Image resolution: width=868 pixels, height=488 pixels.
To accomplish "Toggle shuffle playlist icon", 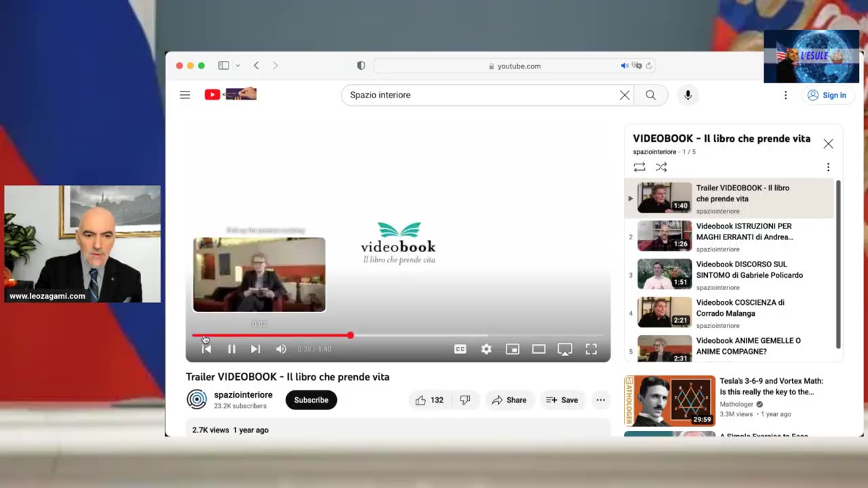I will [x=661, y=167].
